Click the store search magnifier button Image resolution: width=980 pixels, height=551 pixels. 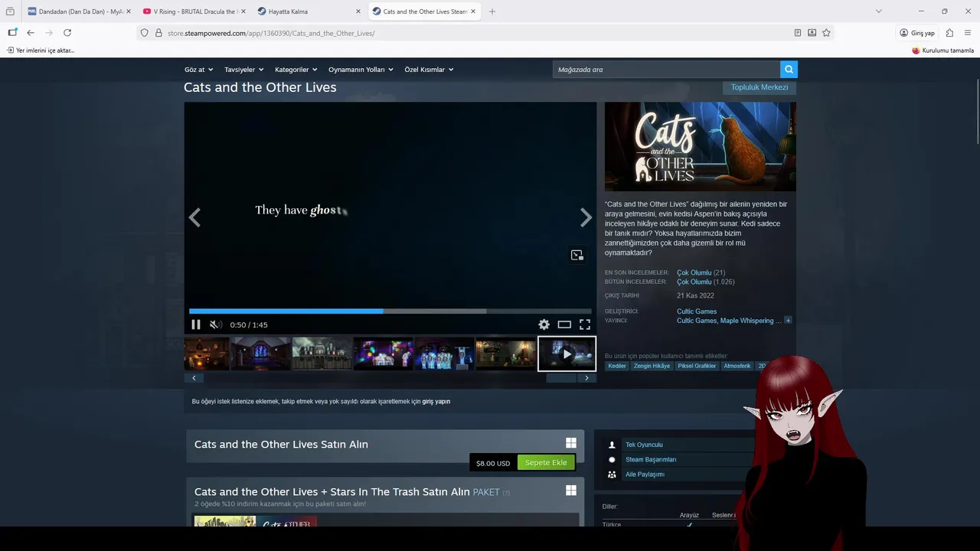789,70
